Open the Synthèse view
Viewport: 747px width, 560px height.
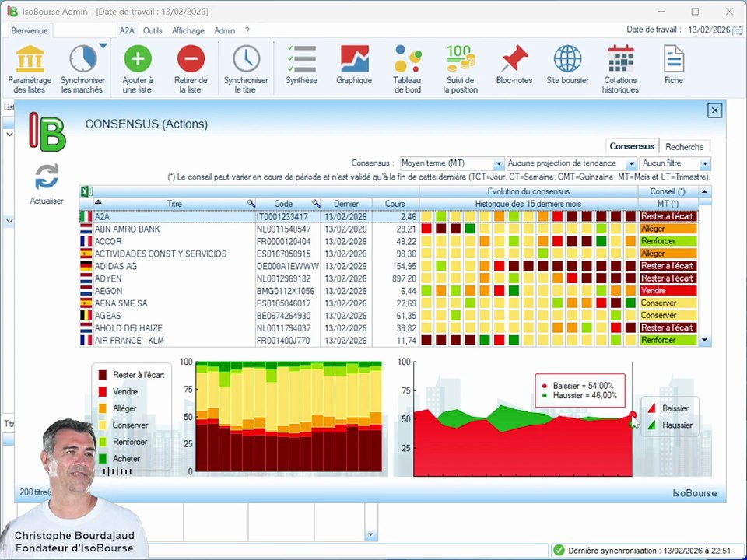[x=302, y=65]
